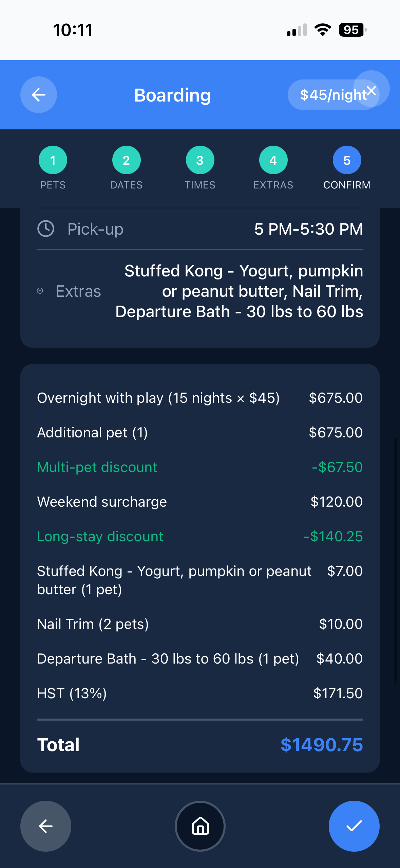
Task: Tap the Pick-up clock icon
Action: 46,229
